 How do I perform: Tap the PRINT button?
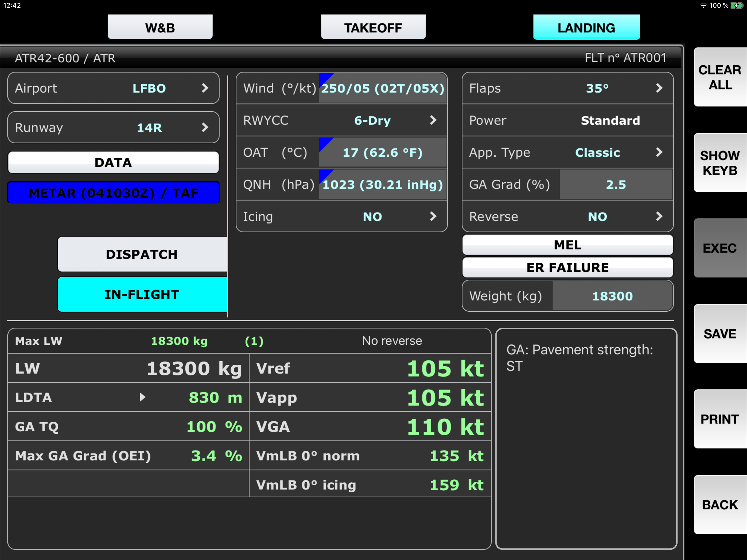[x=720, y=419]
